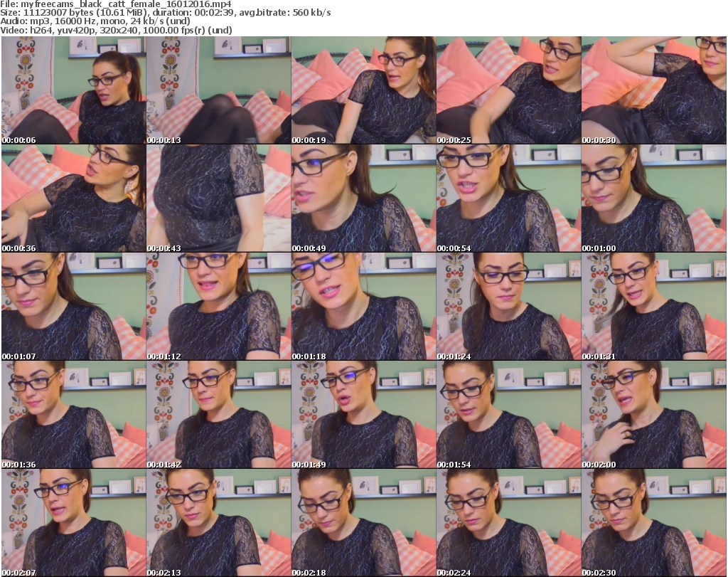This screenshot has width=728, height=577.
Task: Select the thumbnail stamped 00:02:13
Action: pyautogui.click(x=219, y=523)
